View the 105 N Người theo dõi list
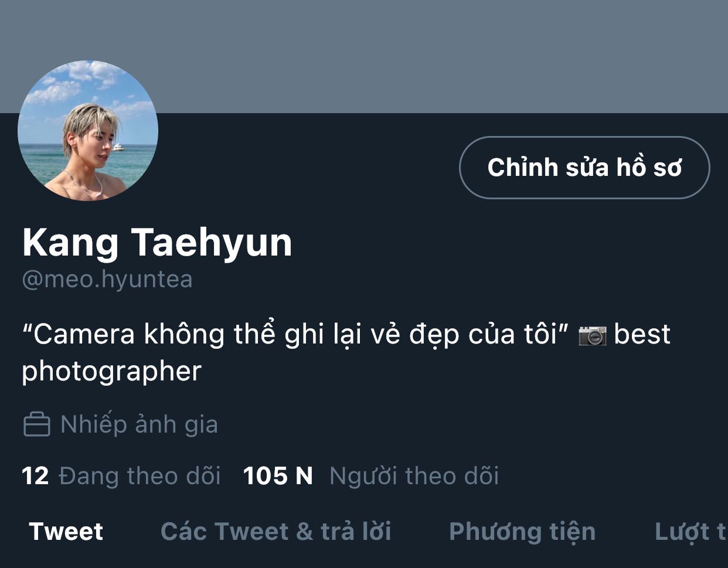 (x=371, y=476)
